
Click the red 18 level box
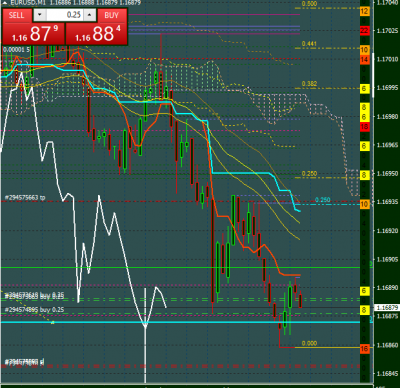coord(365,127)
